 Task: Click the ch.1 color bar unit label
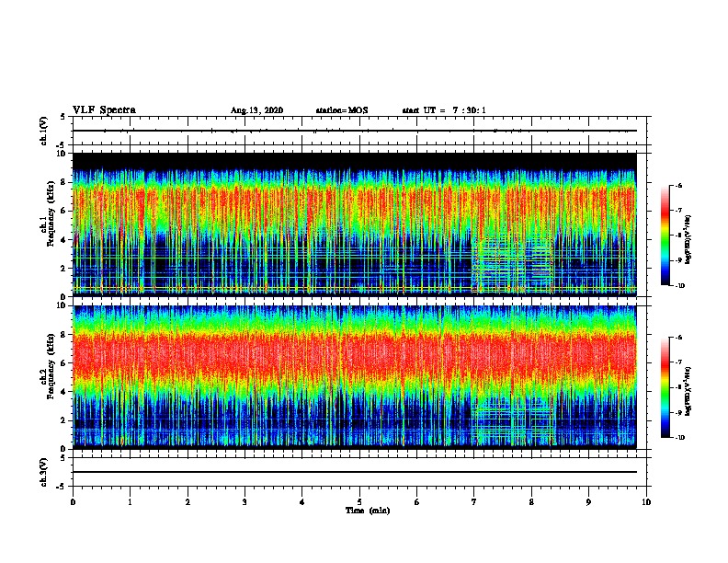(x=688, y=239)
